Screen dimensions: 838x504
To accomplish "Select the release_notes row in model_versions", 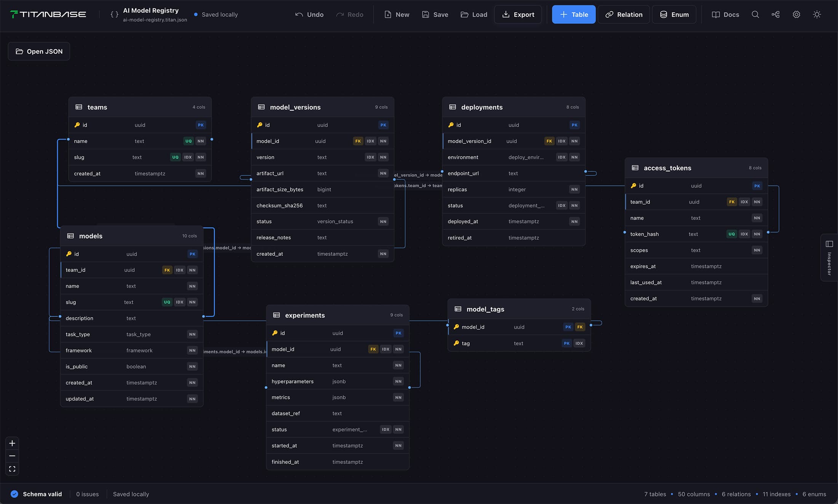I will point(323,238).
